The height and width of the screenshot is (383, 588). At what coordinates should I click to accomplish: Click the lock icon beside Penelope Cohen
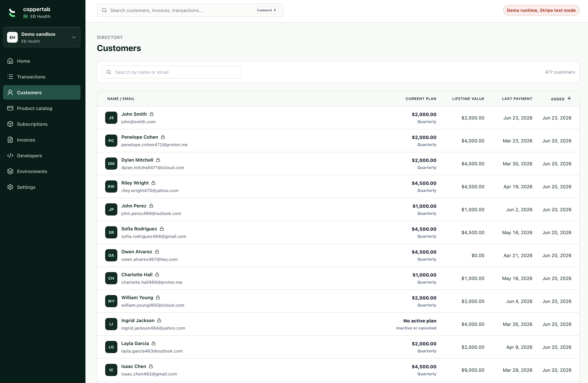tap(163, 137)
